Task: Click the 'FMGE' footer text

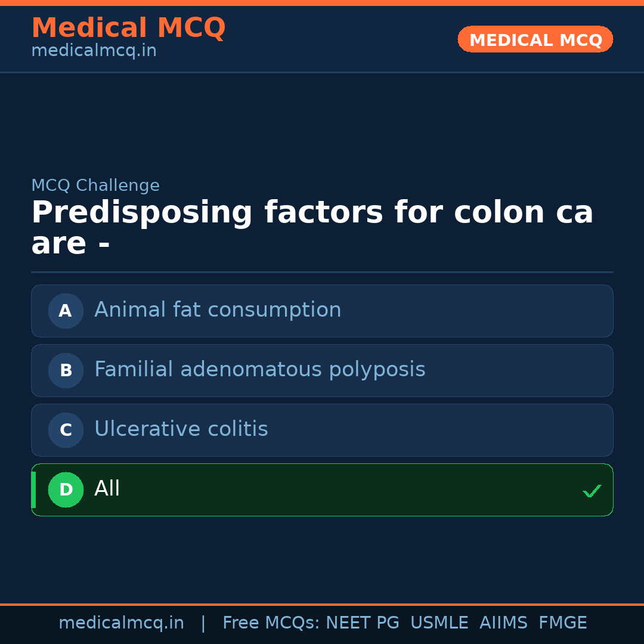Action: coord(562,623)
